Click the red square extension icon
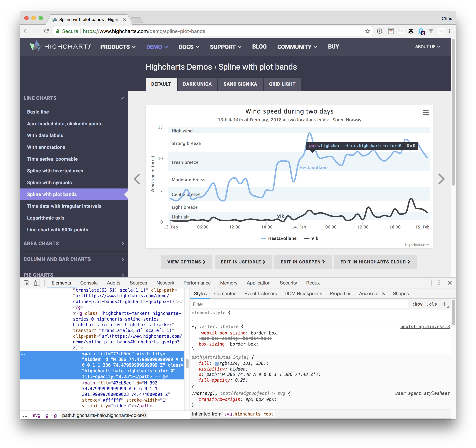The image size is (476, 448). (x=391, y=31)
